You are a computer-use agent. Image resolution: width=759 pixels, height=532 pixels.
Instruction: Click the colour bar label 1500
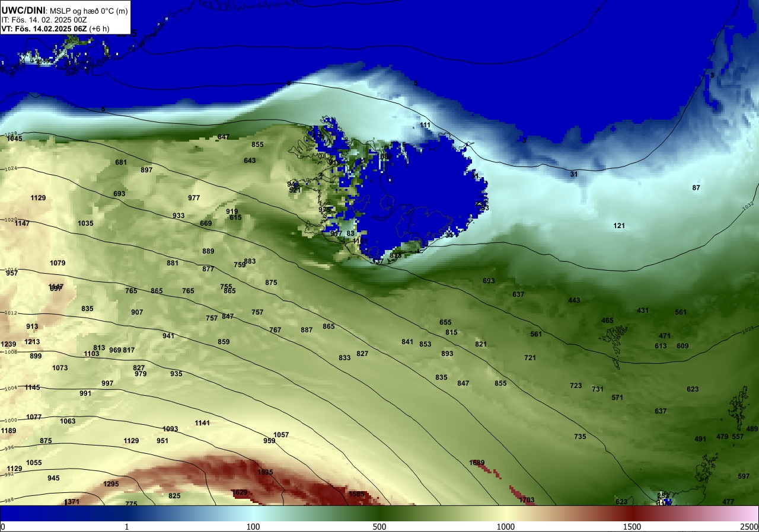coord(632,527)
